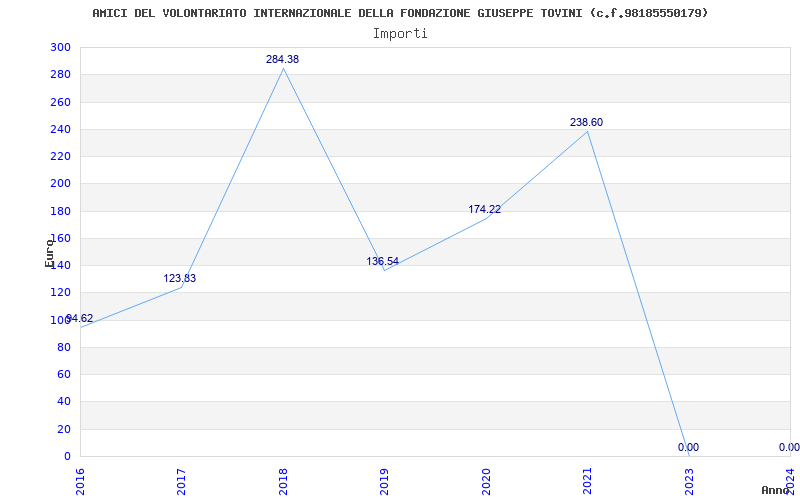Click the 2017 x-axis label
Viewport: 800px width, 500px height.
coord(181,481)
